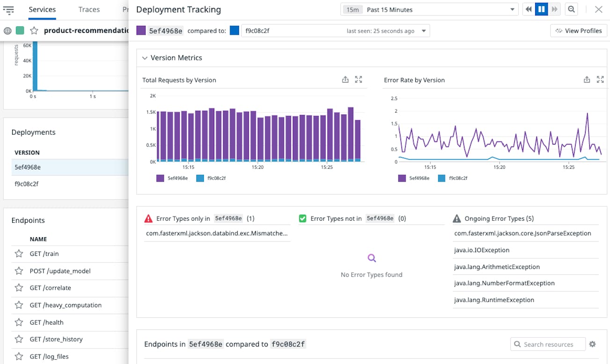Open the comparison version f9c08c2f dropdown
Viewport: 610px width, 364px height.
click(x=423, y=30)
